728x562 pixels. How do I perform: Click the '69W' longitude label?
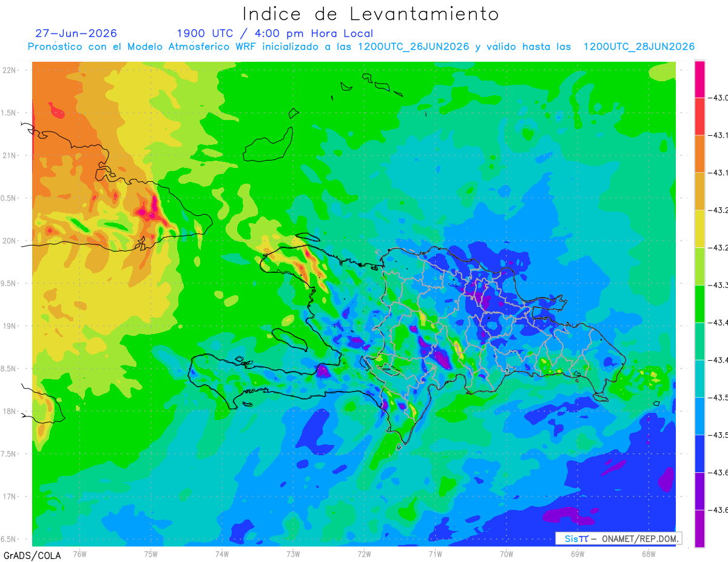coord(578,554)
